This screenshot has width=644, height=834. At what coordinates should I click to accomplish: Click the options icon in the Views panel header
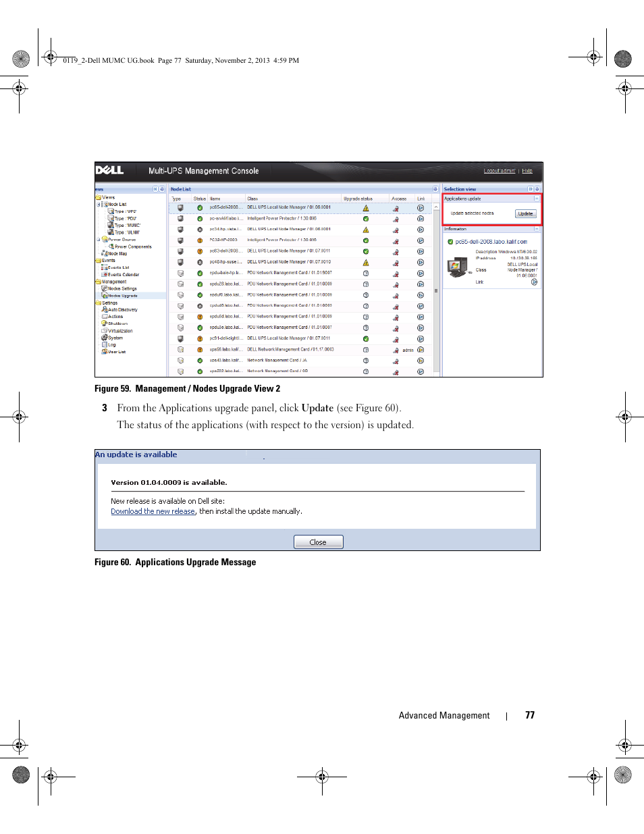tap(162, 189)
